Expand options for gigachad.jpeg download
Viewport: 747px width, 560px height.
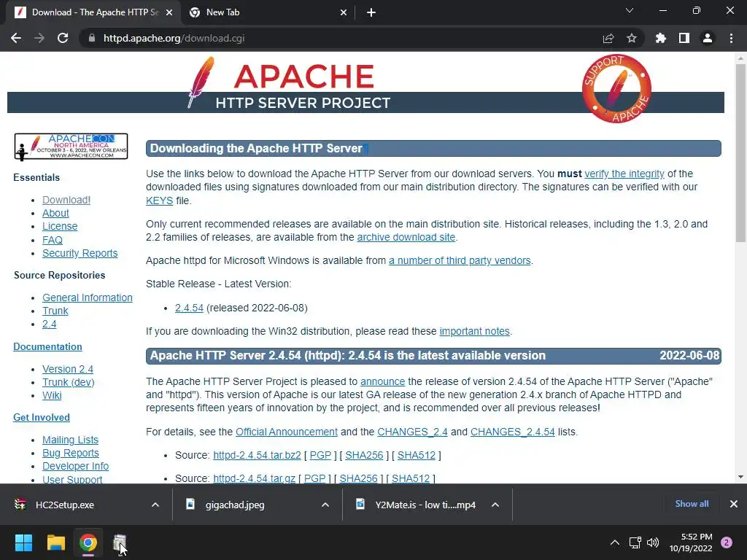coord(325,505)
